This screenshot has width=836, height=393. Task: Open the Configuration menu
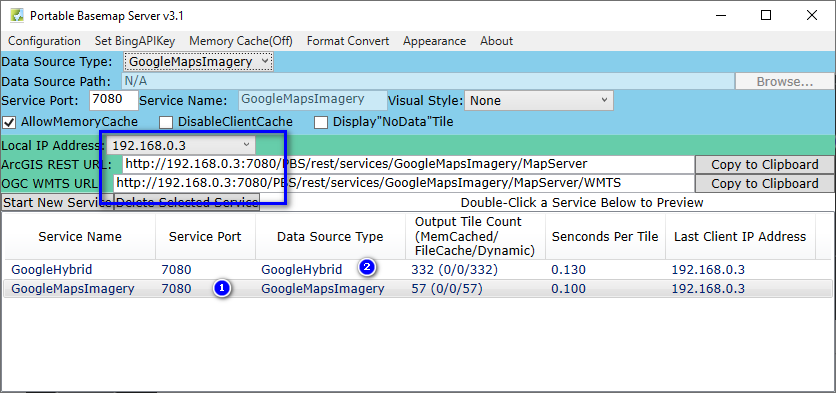(x=44, y=41)
